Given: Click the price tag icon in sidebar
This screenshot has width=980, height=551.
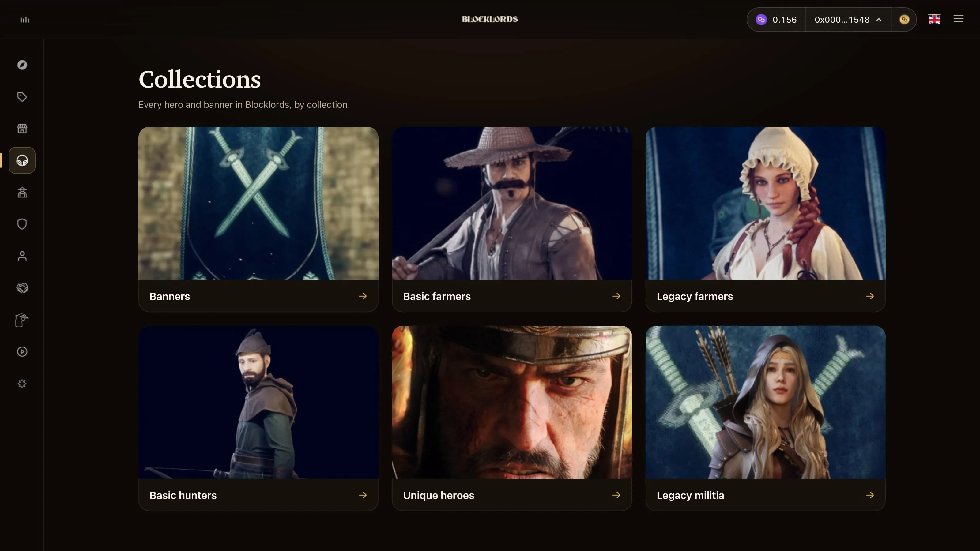Looking at the screenshot, I should 22,97.
